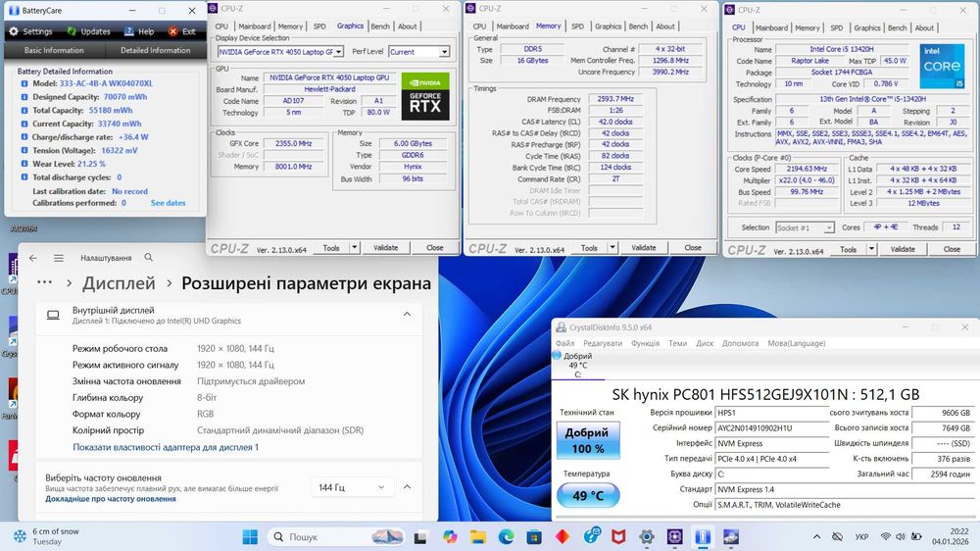Select Detailed Information tab in BatteryCare
The image size is (980, 551).
(x=155, y=50)
